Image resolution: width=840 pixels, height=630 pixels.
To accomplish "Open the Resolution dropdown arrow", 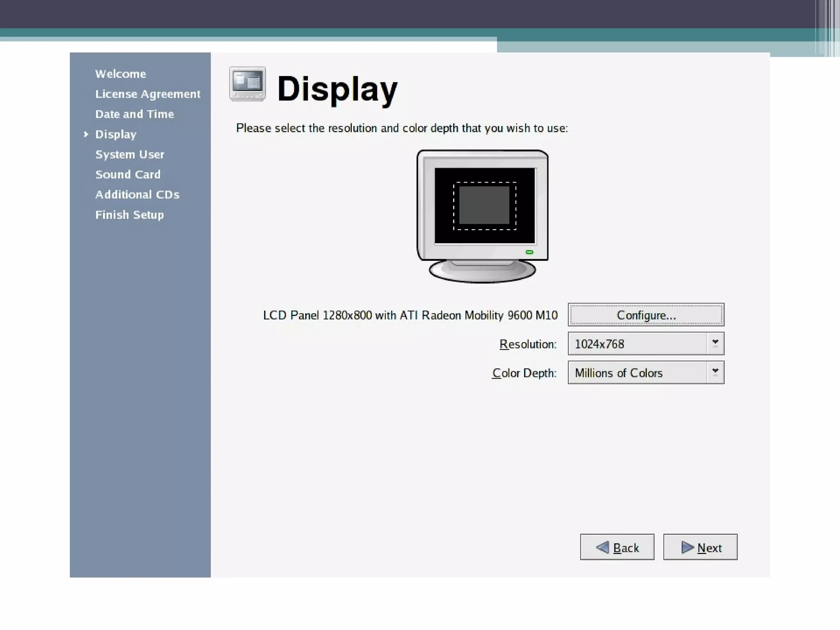I will click(715, 344).
